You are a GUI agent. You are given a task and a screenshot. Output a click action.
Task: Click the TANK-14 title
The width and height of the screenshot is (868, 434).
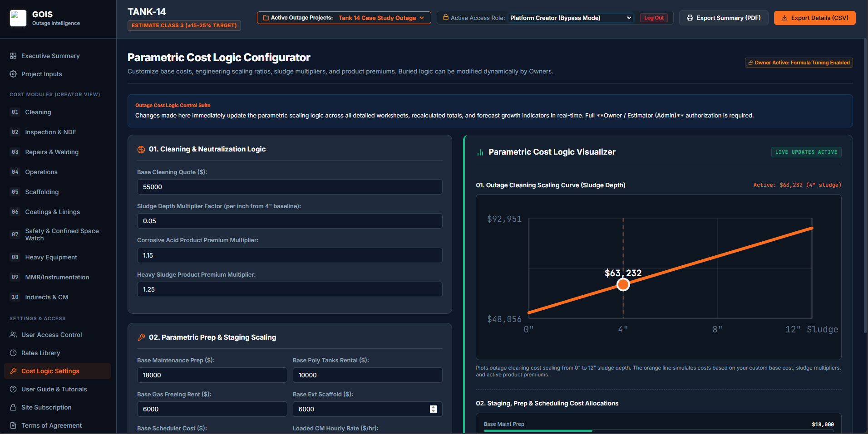pos(147,12)
